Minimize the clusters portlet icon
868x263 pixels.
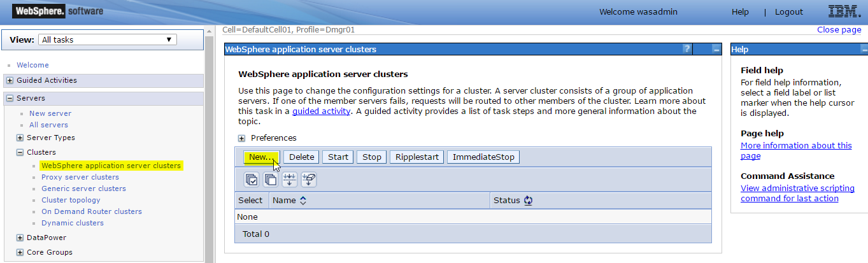pyautogui.click(x=716, y=49)
